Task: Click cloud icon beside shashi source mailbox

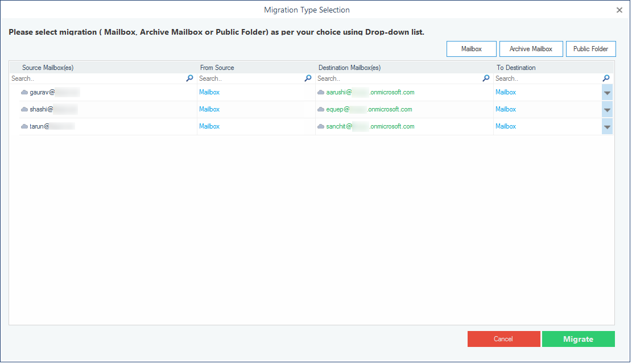Action: (24, 109)
